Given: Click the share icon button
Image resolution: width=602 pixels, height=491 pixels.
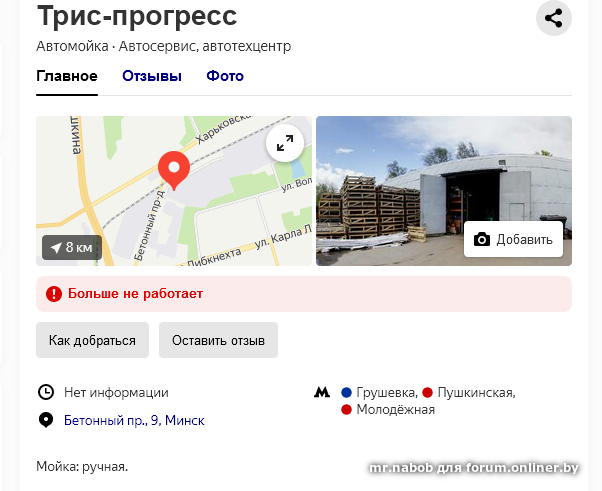Looking at the screenshot, I should click(554, 18).
